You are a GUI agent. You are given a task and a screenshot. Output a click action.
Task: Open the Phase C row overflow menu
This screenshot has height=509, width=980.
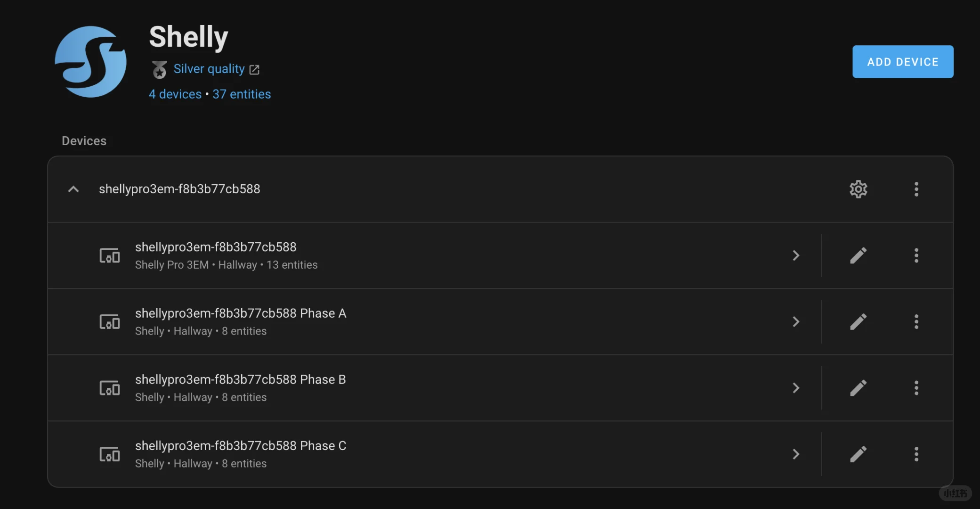pos(916,454)
